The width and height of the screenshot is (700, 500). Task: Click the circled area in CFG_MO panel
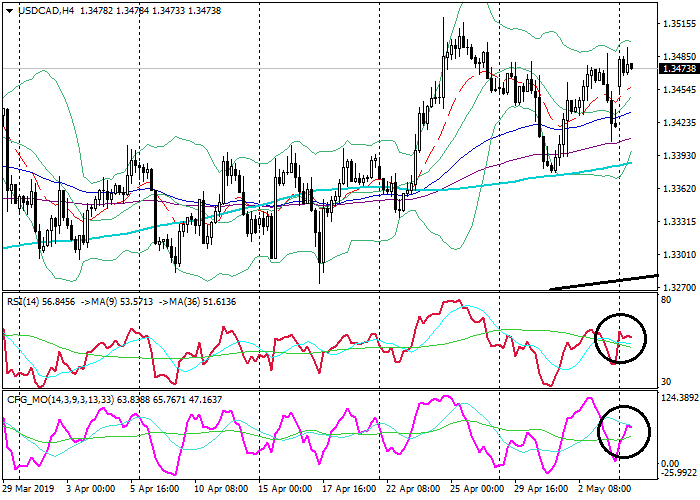click(624, 432)
